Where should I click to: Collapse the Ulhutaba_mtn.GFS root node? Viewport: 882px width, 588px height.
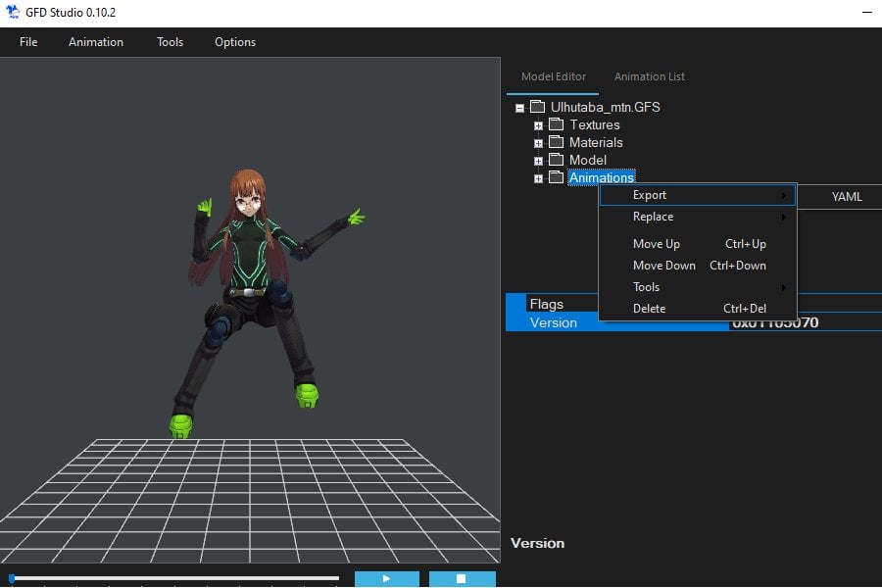tap(519, 108)
